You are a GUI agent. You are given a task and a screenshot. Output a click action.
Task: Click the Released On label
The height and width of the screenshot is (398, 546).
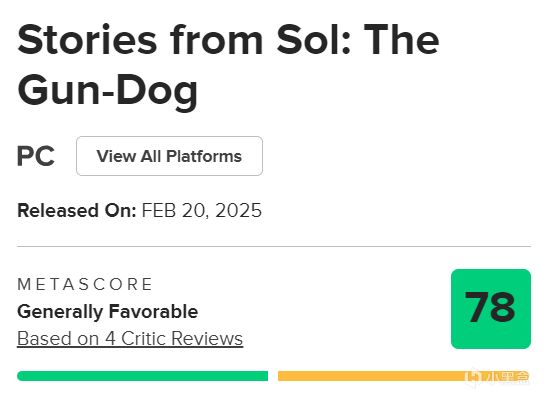coord(77,210)
